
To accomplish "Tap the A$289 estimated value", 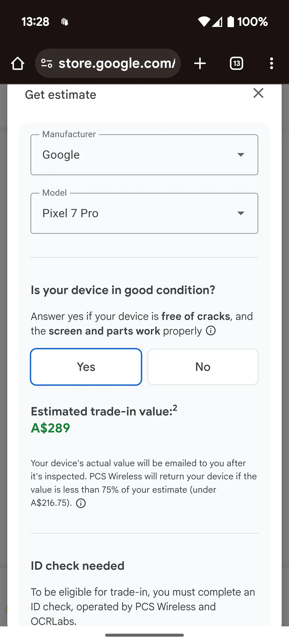I will click(x=51, y=428).
